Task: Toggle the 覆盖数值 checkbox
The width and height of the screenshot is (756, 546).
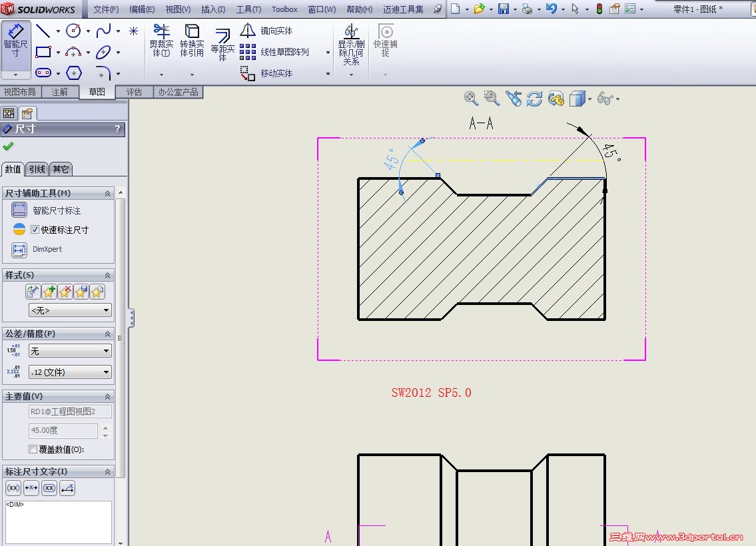Action: coord(33,449)
